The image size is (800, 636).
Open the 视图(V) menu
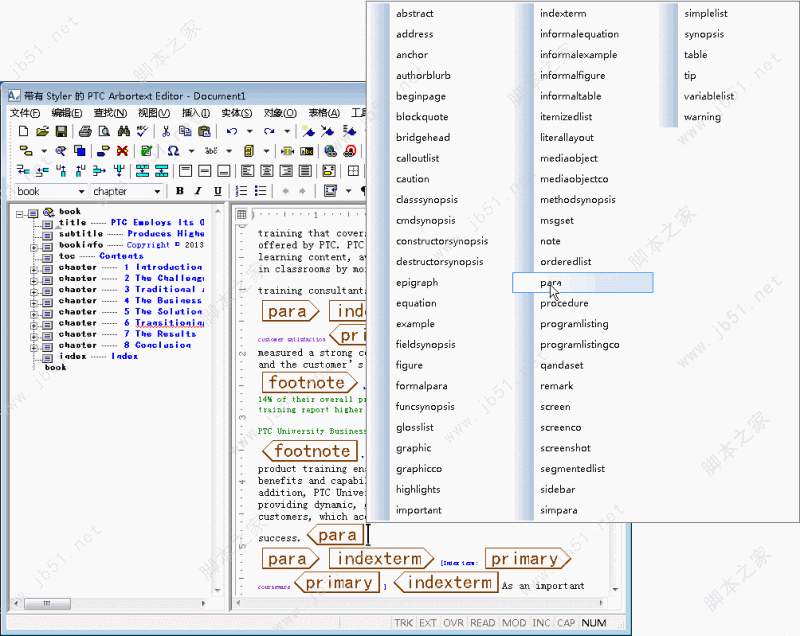(x=154, y=113)
